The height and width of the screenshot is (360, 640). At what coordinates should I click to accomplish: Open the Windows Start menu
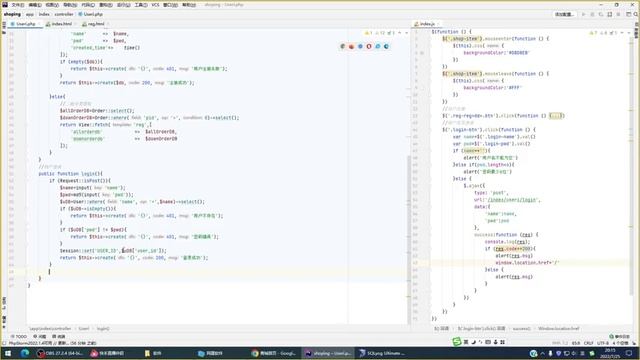(x=8, y=353)
